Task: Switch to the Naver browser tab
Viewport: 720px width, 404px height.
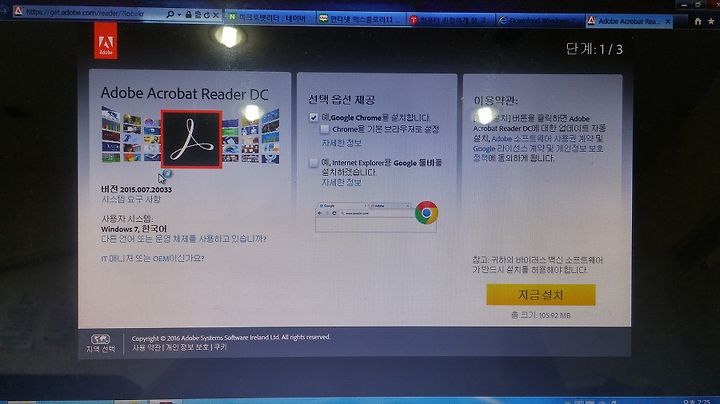Action: [270, 18]
